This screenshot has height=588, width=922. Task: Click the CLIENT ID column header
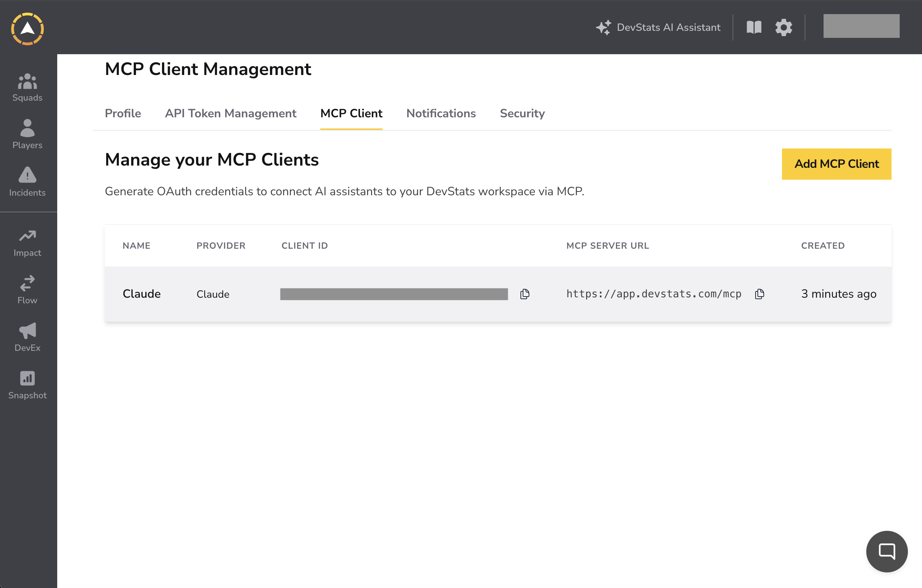point(305,246)
